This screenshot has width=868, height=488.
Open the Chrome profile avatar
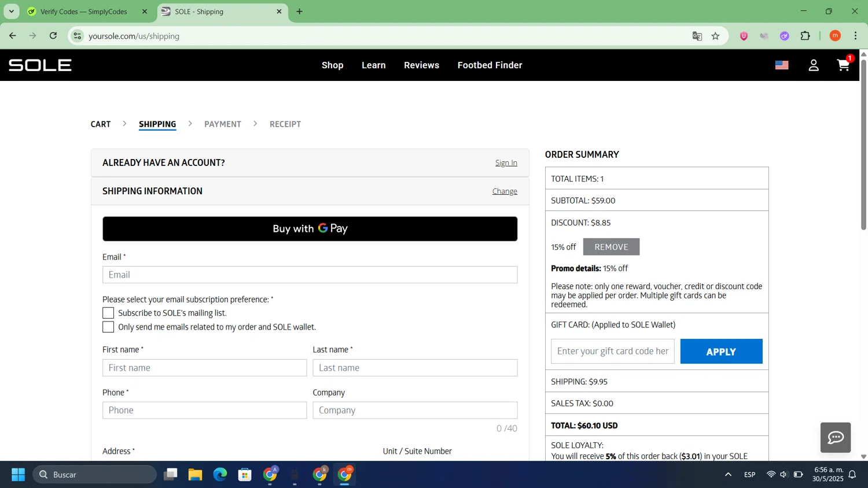click(835, 36)
